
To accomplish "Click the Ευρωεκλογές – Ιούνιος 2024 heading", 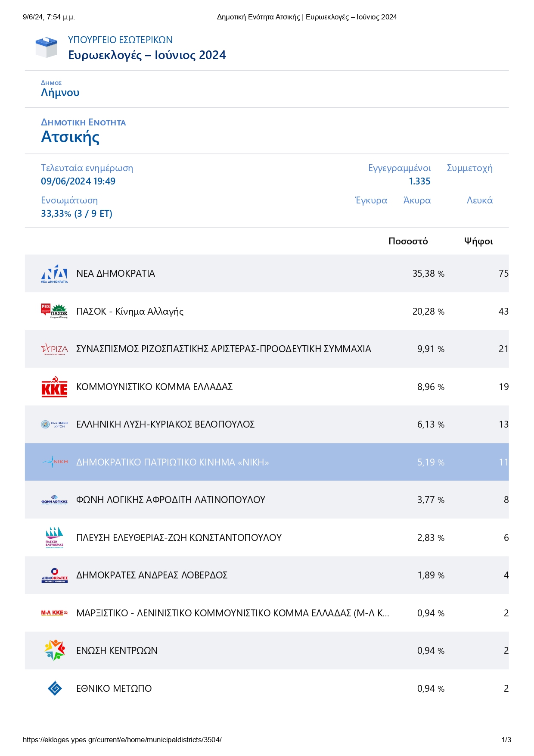I will [x=147, y=55].
